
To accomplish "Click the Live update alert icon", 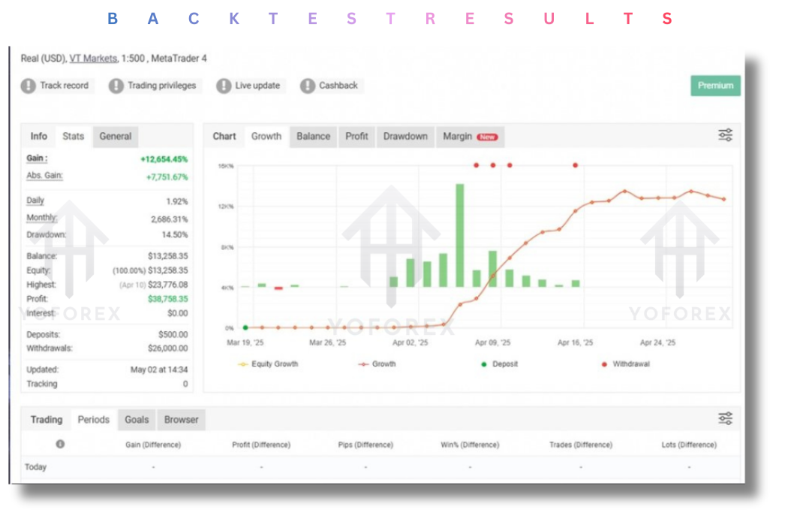I will [224, 86].
